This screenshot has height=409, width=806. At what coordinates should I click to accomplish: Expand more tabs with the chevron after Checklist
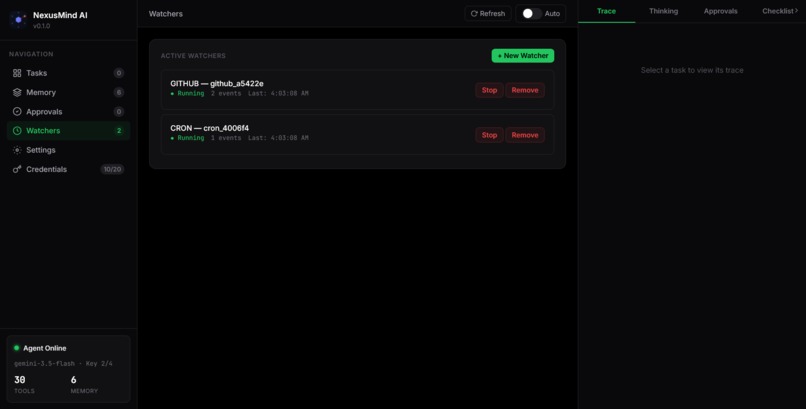(796, 11)
